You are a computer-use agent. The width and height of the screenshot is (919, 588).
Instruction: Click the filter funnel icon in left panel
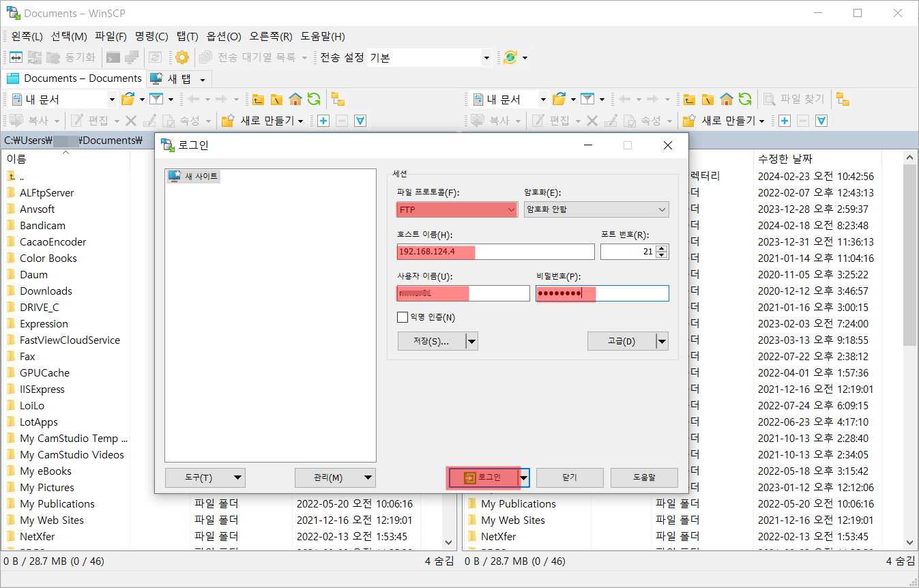click(156, 100)
